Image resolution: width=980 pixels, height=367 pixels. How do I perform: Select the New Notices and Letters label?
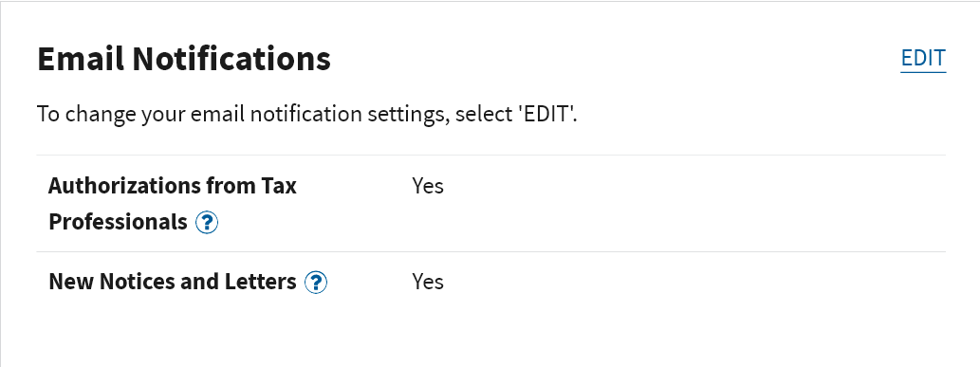[173, 282]
